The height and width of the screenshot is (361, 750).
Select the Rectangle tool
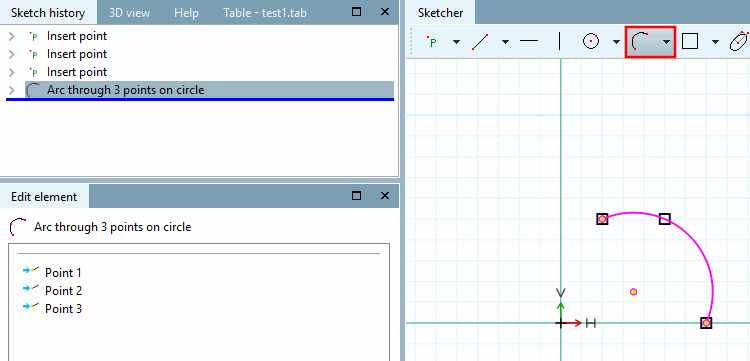coord(690,42)
